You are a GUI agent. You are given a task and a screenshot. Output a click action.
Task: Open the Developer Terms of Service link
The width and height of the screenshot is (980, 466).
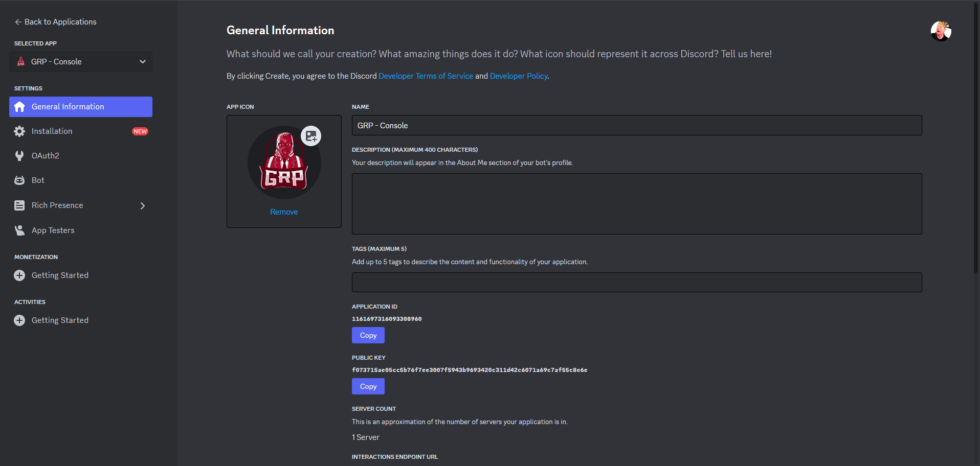[426, 76]
